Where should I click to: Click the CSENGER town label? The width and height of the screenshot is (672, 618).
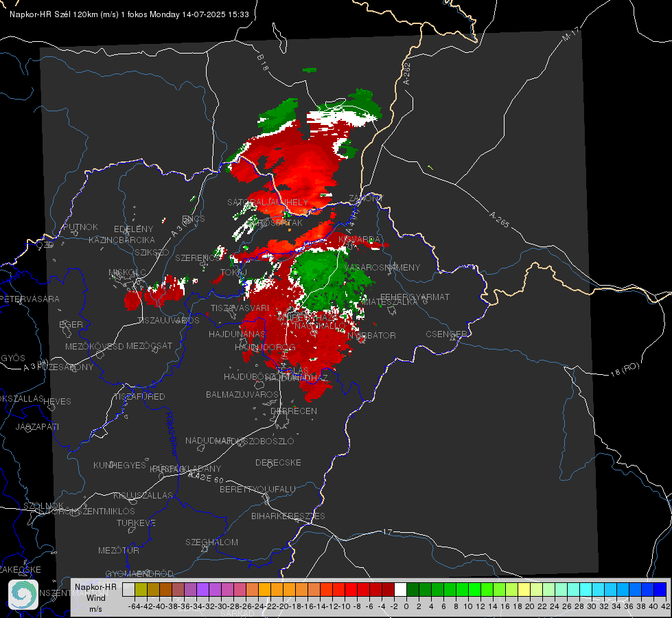(447, 334)
